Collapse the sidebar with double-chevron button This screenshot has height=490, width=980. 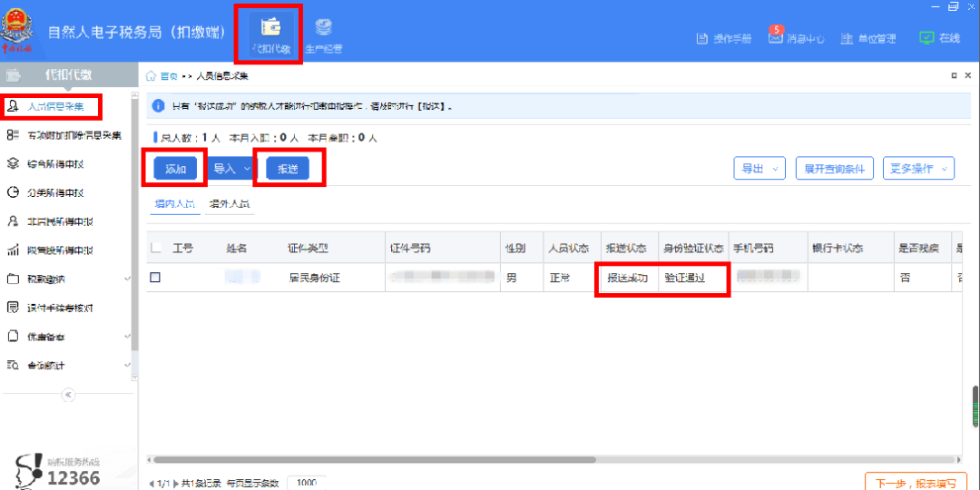coord(68,395)
